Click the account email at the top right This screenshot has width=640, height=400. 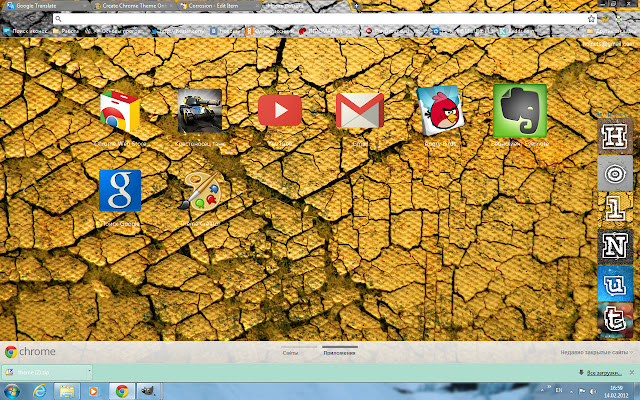pyautogui.click(x=608, y=43)
